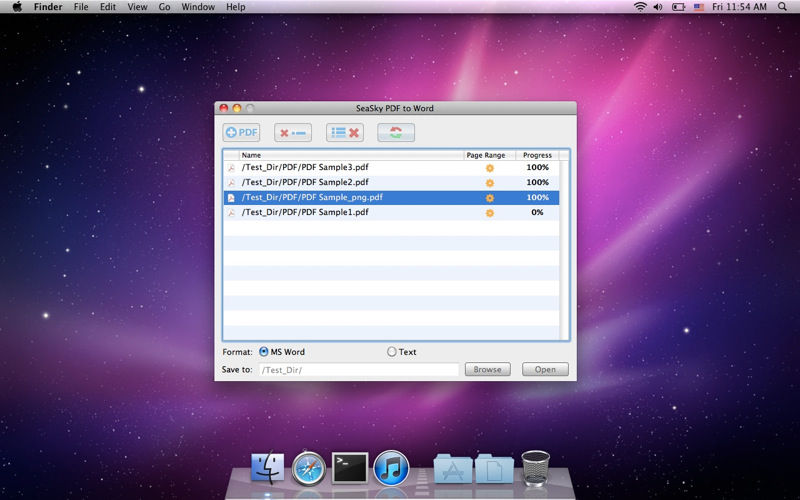Launch Safari from the Dock
The width and height of the screenshot is (800, 500).
click(309, 467)
